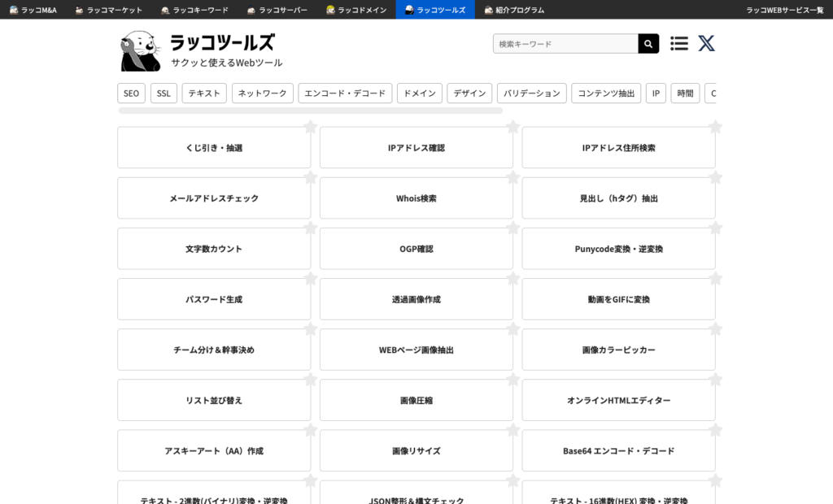This screenshot has width=833, height=504.
Task: Favorite star on 文字数カウント card
Action: point(310,228)
